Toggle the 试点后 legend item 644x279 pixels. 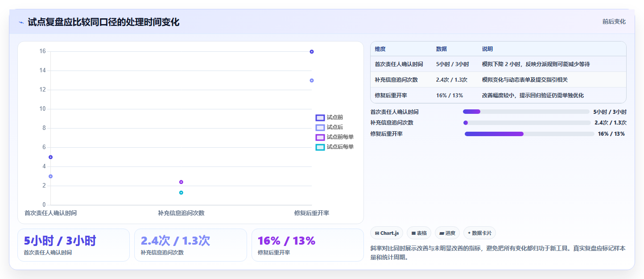329,127
